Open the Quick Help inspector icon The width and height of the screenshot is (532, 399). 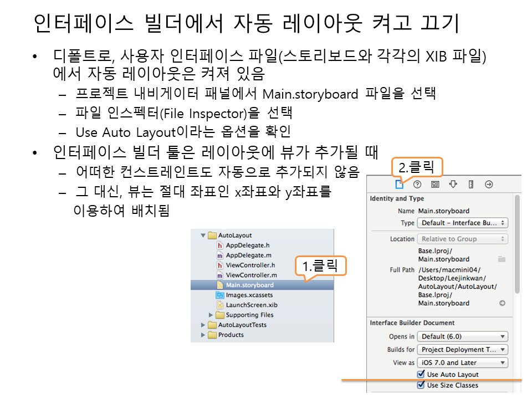417,185
